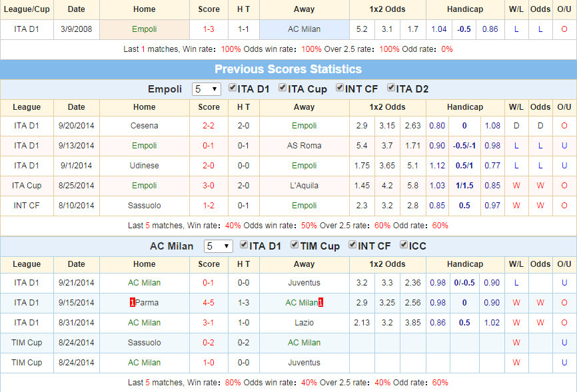Open Parma team link

(x=147, y=302)
